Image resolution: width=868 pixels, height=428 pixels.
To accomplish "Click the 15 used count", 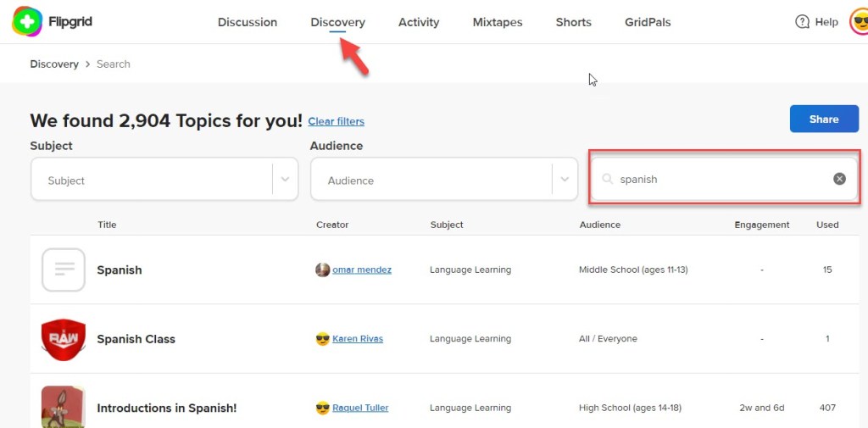I will pos(827,270).
